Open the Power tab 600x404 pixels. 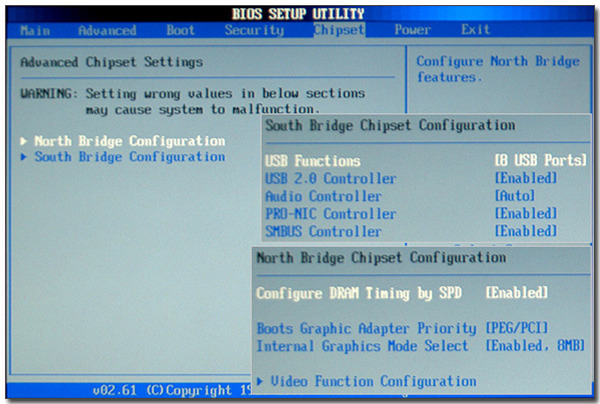point(412,30)
